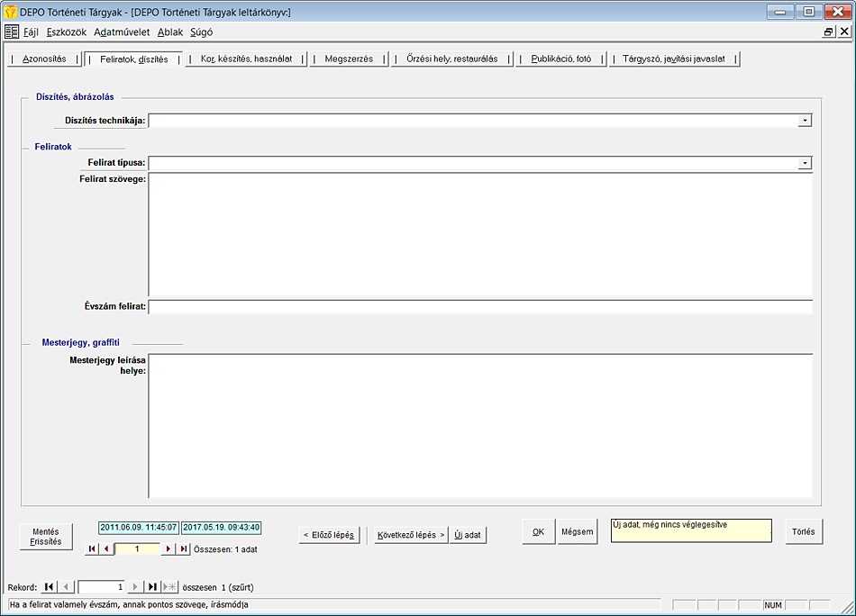
Task: Restore the inner document window
Action: pos(828,32)
